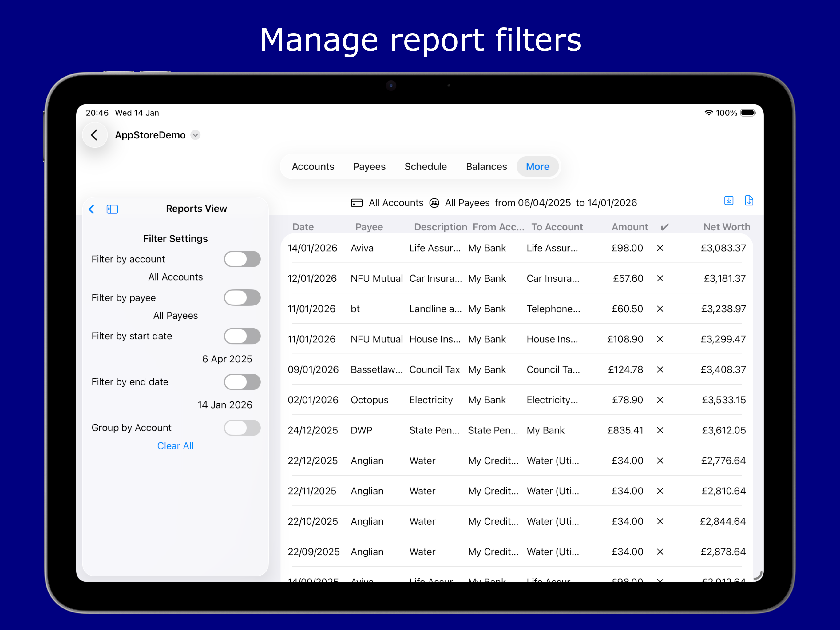
Task: Pick the end date 14 Jan 2026
Action: (x=225, y=405)
